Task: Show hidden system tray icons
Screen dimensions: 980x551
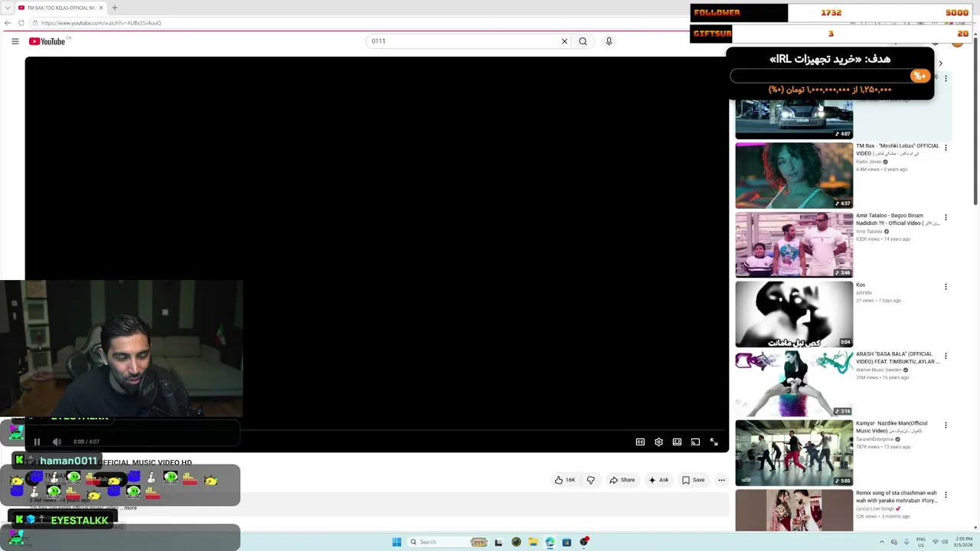Action: point(882,542)
